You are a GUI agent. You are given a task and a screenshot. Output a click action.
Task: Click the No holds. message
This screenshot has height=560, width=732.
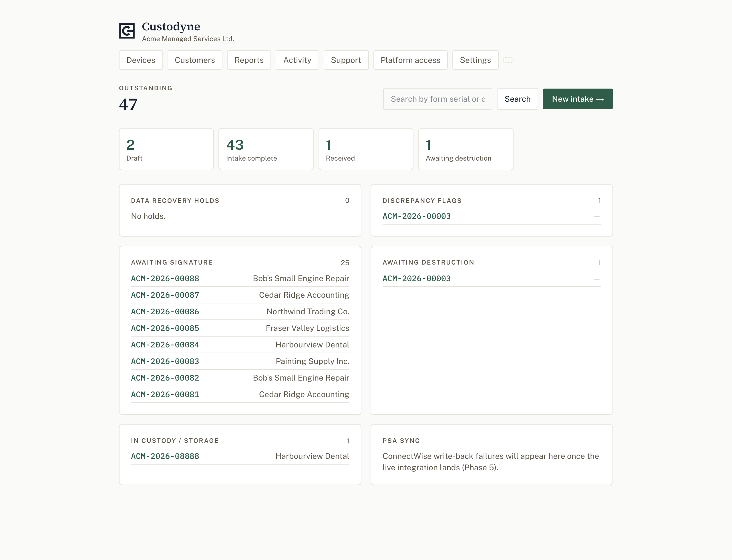148,216
